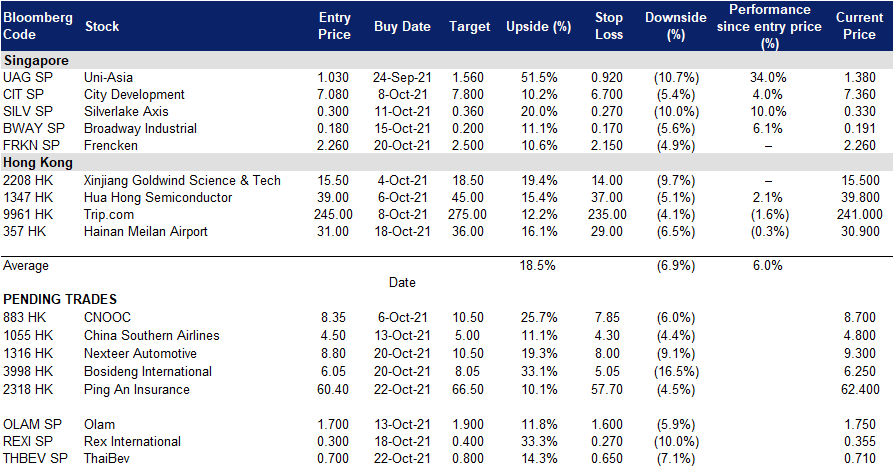893x467 pixels.
Task: Click the 'Buy Date' column header
Action: pos(402,26)
